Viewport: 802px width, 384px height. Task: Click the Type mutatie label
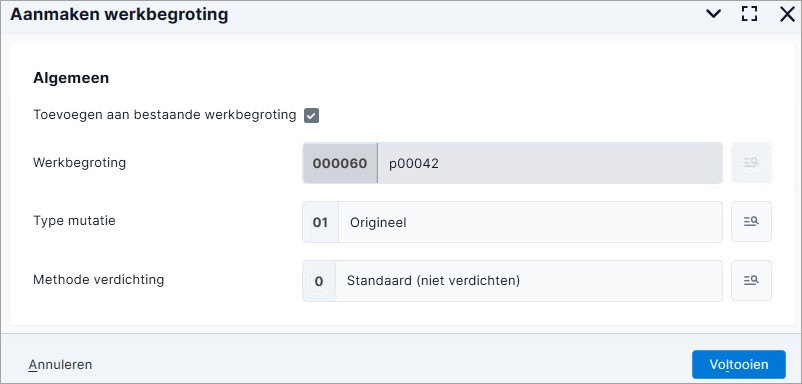[74, 221]
